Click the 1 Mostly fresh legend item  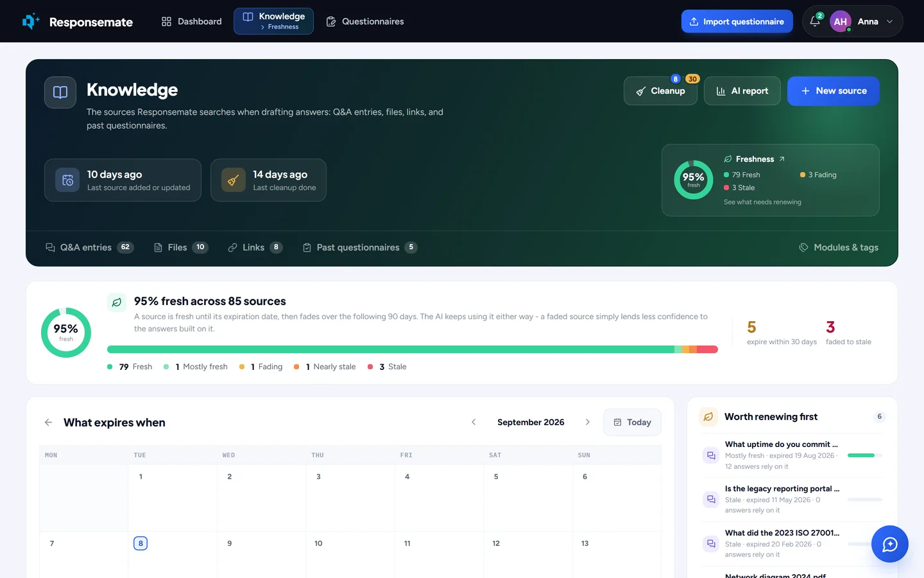click(196, 367)
